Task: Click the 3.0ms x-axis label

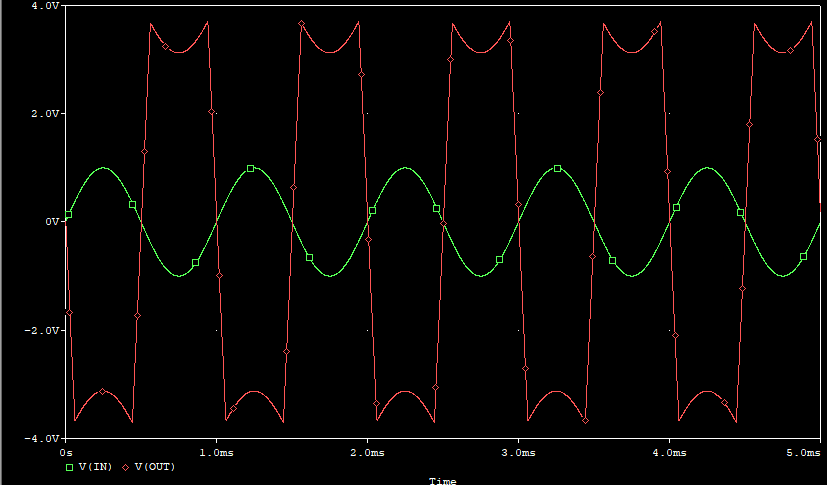Action: [x=518, y=453]
